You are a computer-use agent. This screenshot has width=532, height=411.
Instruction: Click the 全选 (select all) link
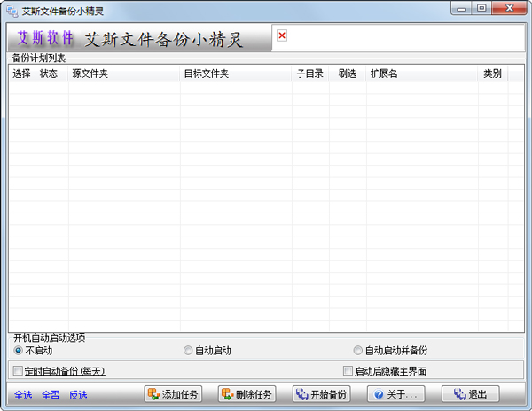coord(21,395)
